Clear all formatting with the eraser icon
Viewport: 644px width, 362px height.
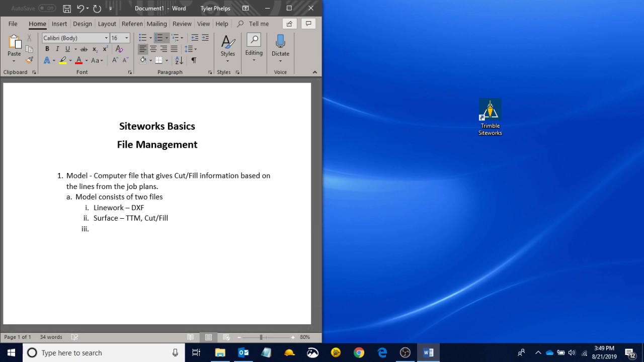click(119, 49)
